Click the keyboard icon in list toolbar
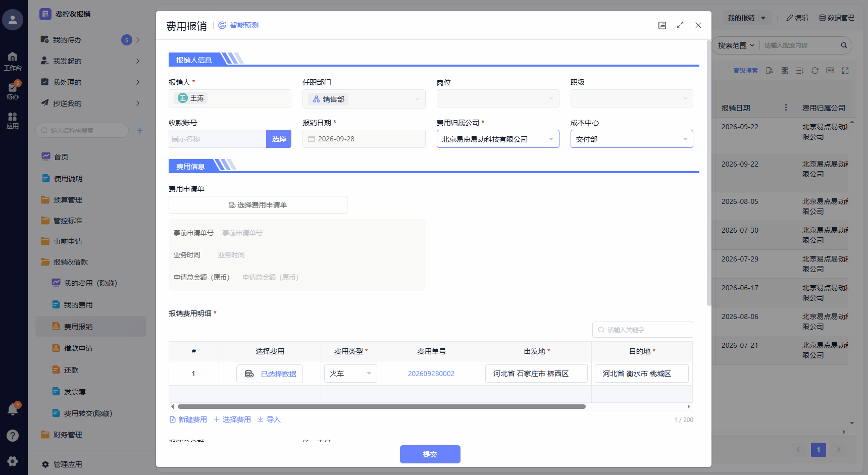This screenshot has width=868, height=475. click(x=830, y=71)
